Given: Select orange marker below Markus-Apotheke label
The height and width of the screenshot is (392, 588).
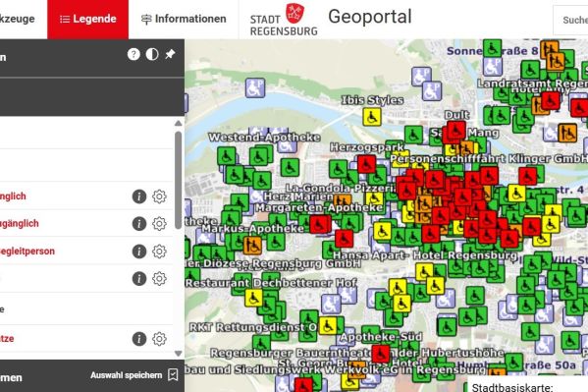Looking at the screenshot, I should click(252, 245).
